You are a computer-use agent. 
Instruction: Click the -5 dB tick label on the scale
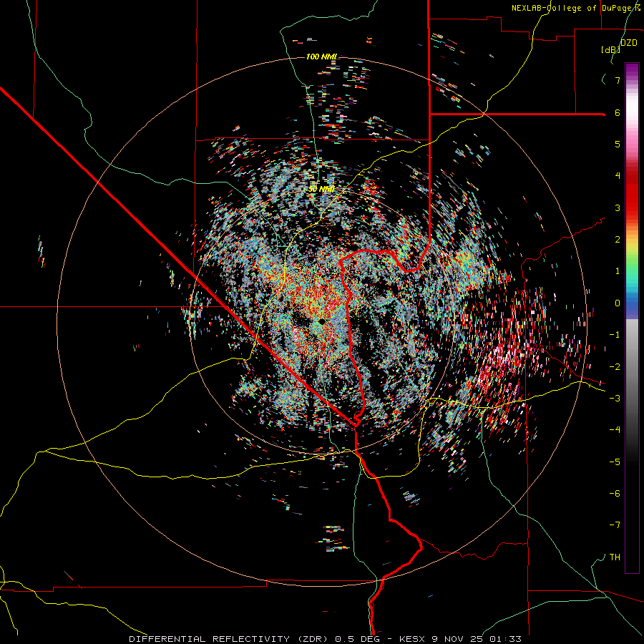tap(615, 462)
